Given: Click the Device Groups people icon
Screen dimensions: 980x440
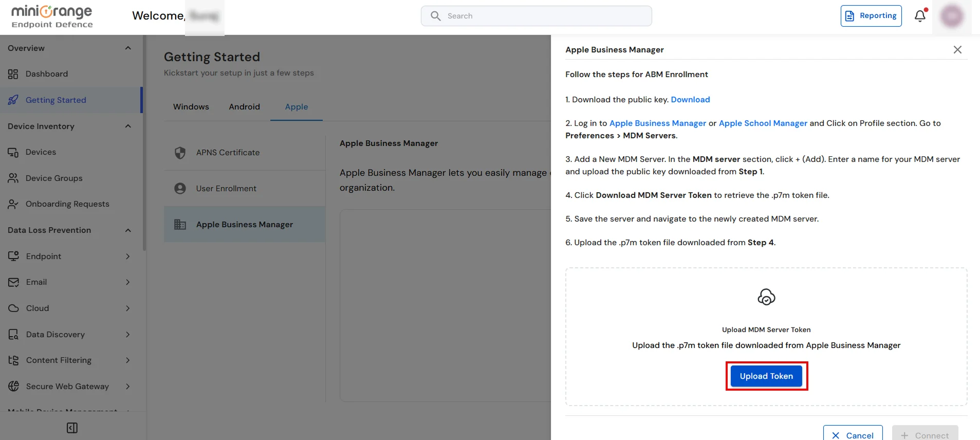Looking at the screenshot, I should point(13,178).
